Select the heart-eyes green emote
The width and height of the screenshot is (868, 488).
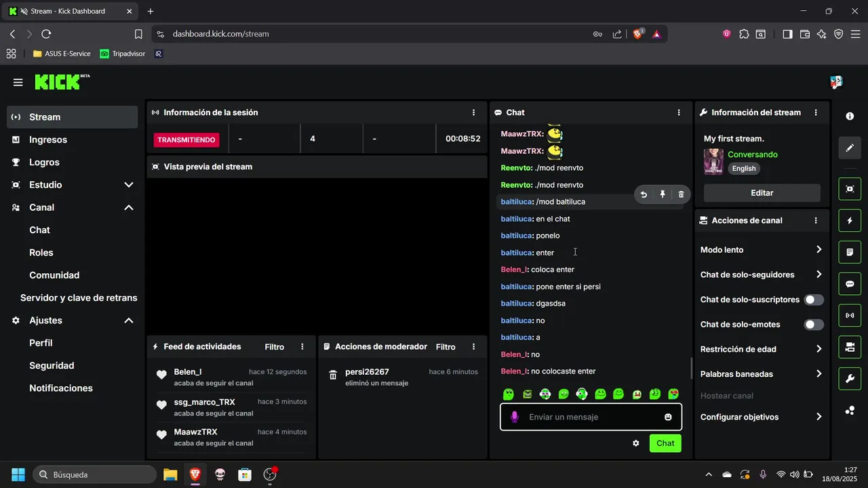coord(673,394)
